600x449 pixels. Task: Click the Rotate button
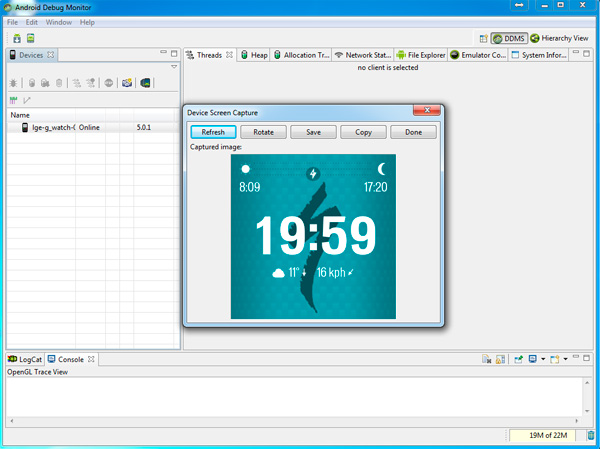click(263, 132)
